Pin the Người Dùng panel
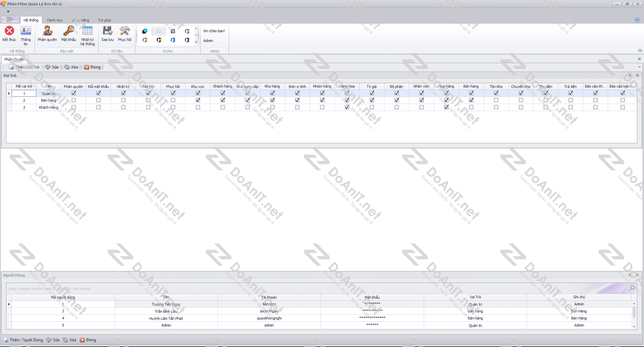Viewport: 644px width, 347px height. pos(630,275)
